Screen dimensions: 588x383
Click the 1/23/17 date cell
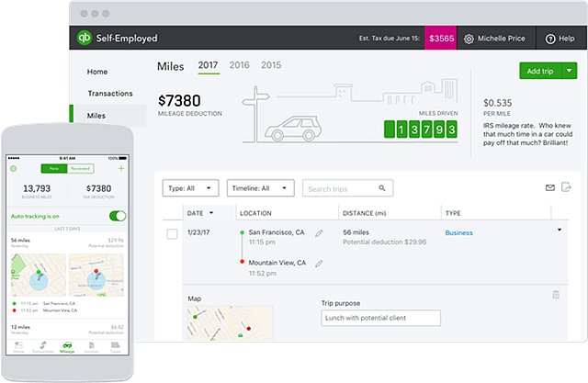198,232
